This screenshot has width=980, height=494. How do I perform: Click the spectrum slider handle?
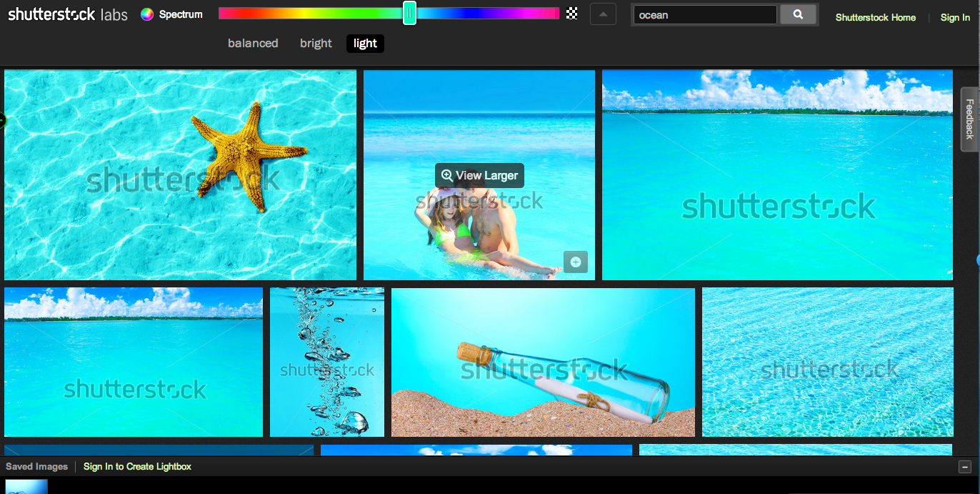click(409, 13)
